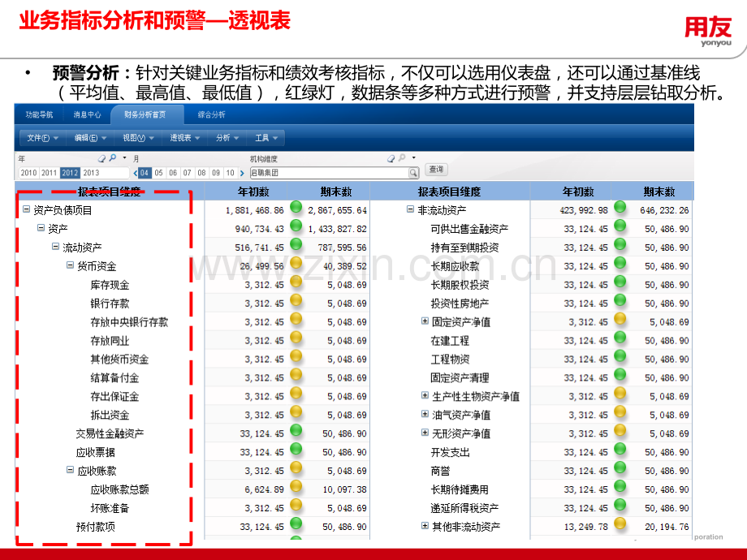Click the green status light on 资产负债项目 row
The image size is (747, 560).
click(x=296, y=208)
